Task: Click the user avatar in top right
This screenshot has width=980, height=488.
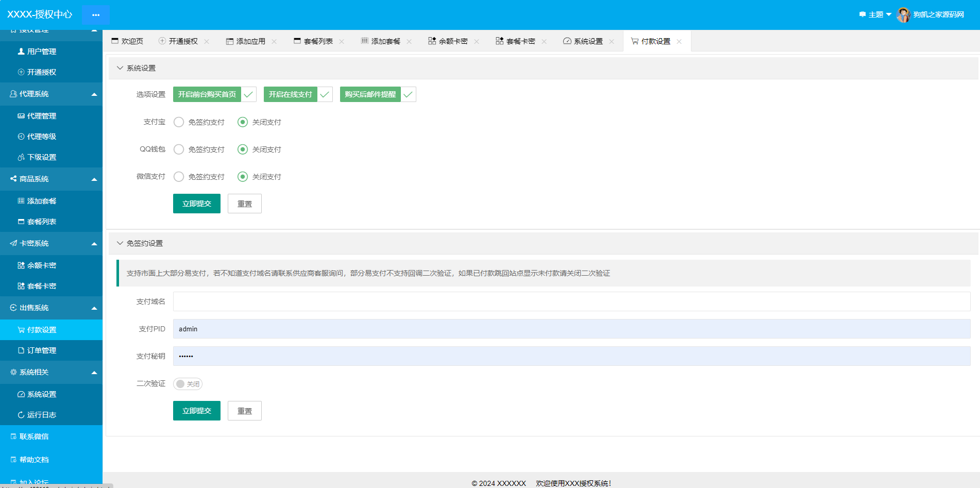Action: [903, 15]
